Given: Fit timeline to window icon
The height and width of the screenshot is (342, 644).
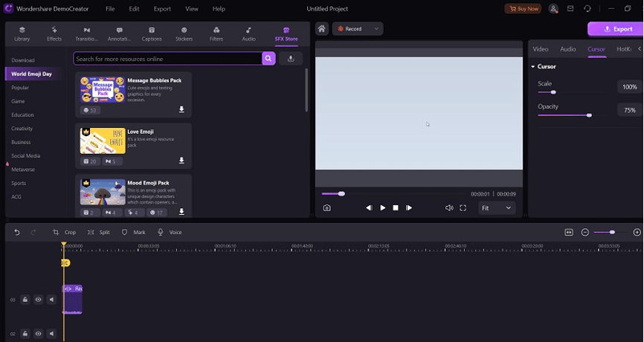Looking at the screenshot, I should pyautogui.click(x=569, y=233).
